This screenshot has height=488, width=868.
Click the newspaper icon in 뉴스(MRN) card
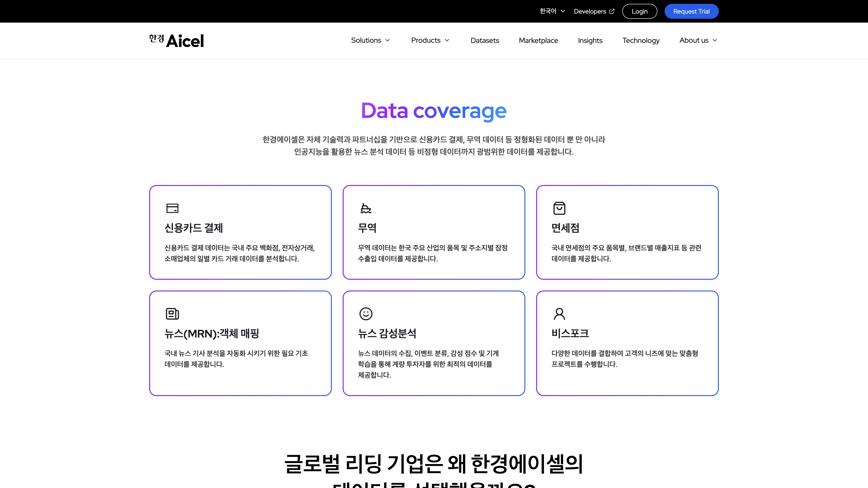[172, 314]
